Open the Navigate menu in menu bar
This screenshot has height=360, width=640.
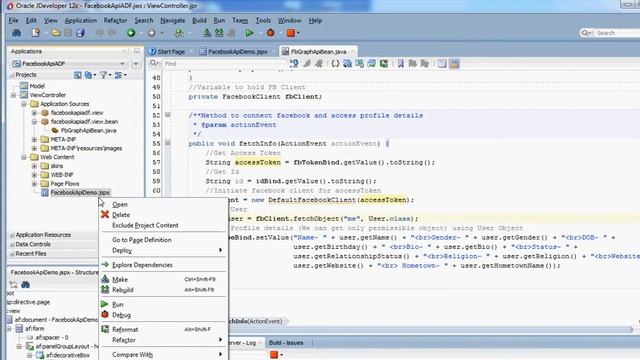[x=172, y=20]
